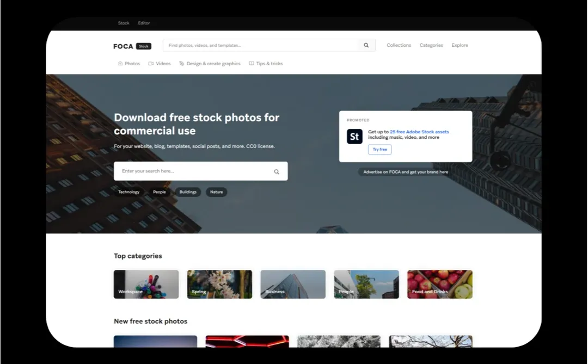The height and width of the screenshot is (364, 588).
Task: Switch to the Editor tab
Action: click(x=144, y=23)
